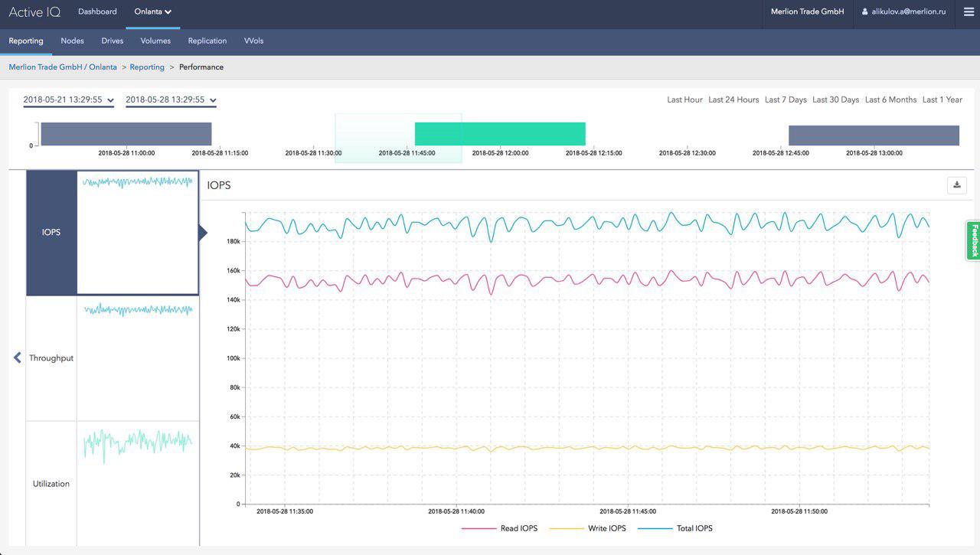Collapse the metrics sidebar with the left arrow
This screenshot has width=980, height=555.
pyautogui.click(x=16, y=357)
